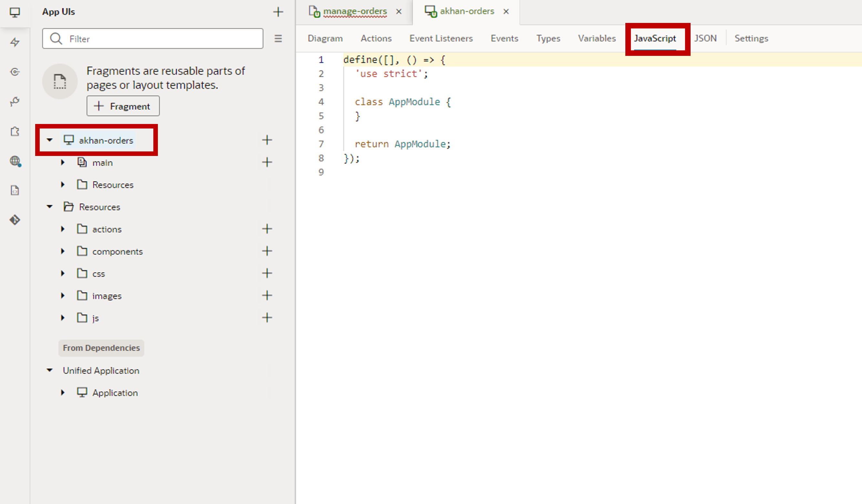Expand the components folder
862x504 pixels.
coord(63,252)
